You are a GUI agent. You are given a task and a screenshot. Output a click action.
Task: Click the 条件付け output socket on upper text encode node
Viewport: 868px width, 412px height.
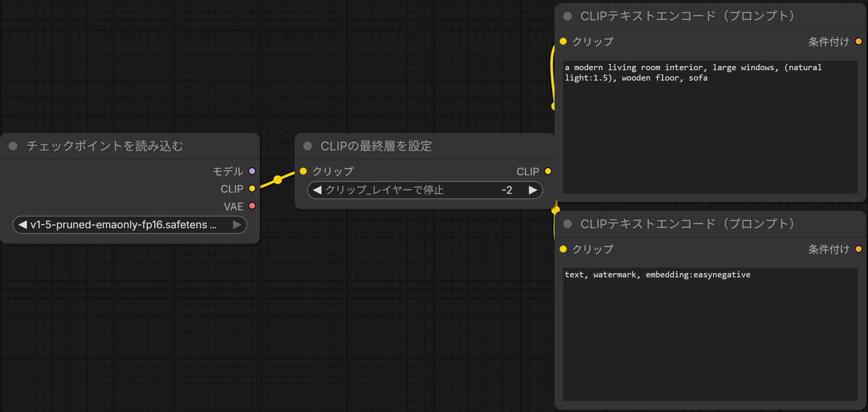click(859, 41)
